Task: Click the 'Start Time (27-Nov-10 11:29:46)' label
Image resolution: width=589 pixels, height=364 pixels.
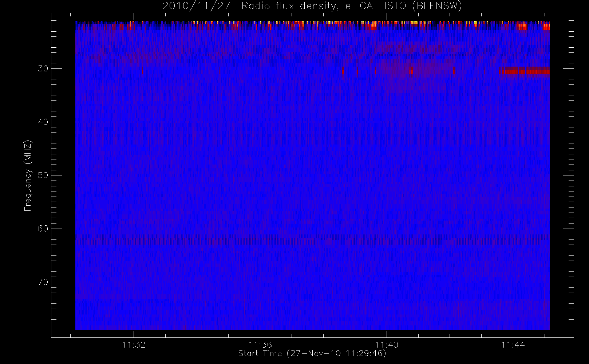Action: pyautogui.click(x=312, y=353)
